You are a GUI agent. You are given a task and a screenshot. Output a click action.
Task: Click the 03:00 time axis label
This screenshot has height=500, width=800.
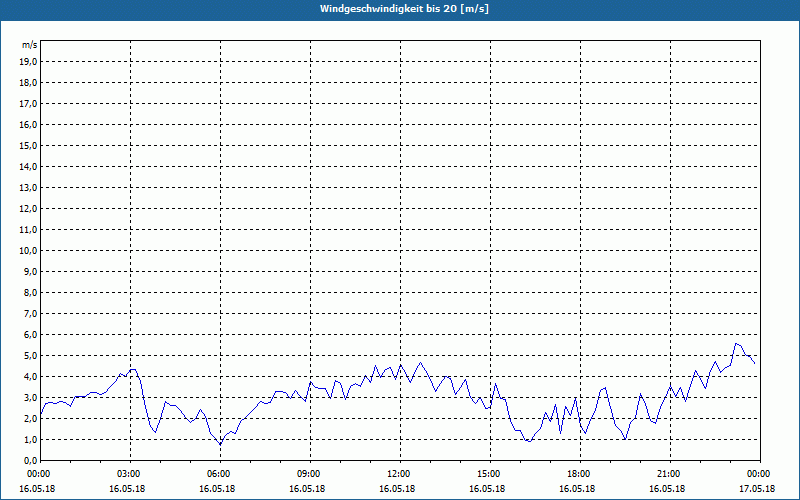(x=128, y=474)
